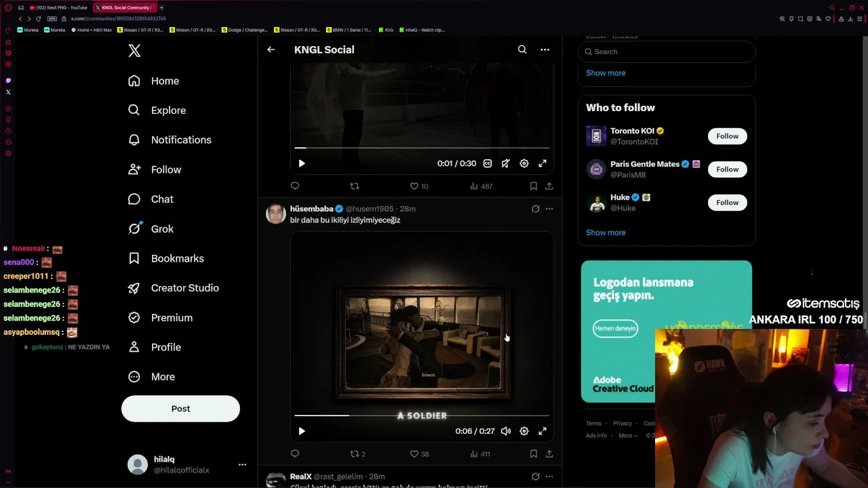Screen dimensions: 868x488
Task: Toggle captions on the 0:30 video
Action: [488, 163]
